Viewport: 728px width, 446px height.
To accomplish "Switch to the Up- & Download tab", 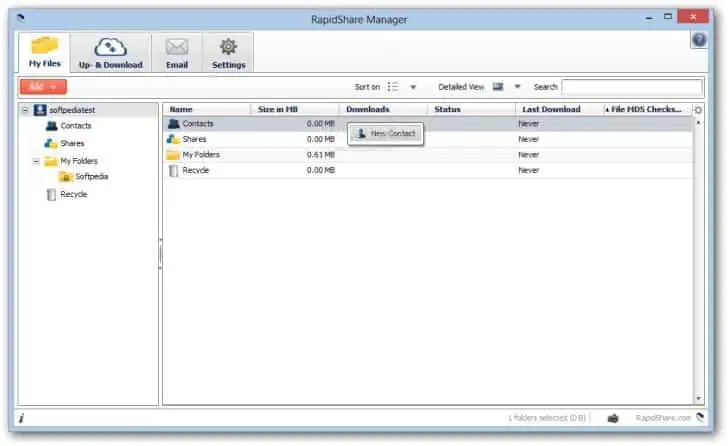I will coord(110,52).
